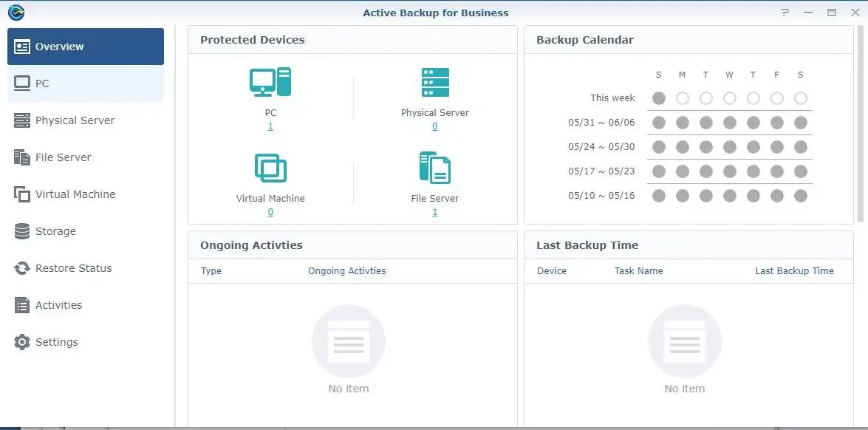
Task: Click This week last Saturday circle
Action: 801,98
